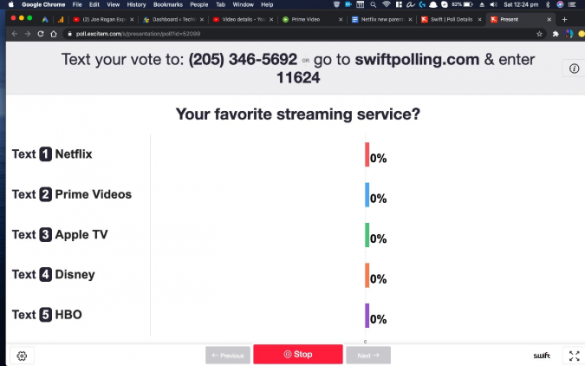The width and height of the screenshot is (585, 366).
Task: Switch to the Prime Video tab
Action: point(312,19)
